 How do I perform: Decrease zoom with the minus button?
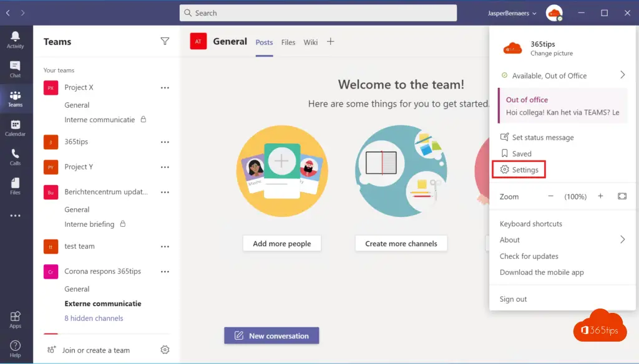tap(550, 196)
